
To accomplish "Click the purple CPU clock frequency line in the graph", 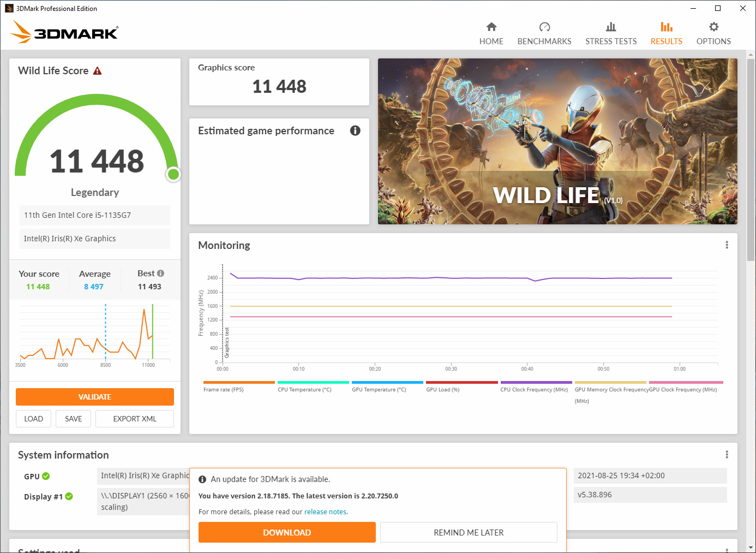I will 451,278.
